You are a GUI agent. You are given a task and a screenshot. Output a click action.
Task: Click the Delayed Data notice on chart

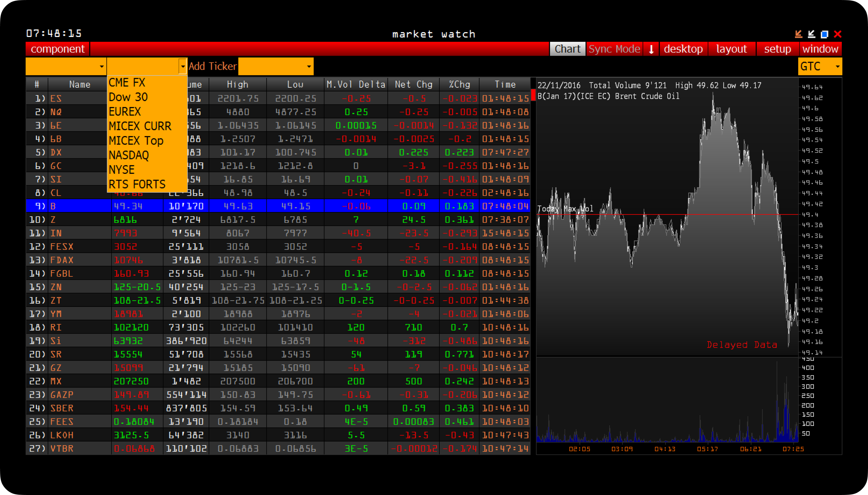pos(742,345)
